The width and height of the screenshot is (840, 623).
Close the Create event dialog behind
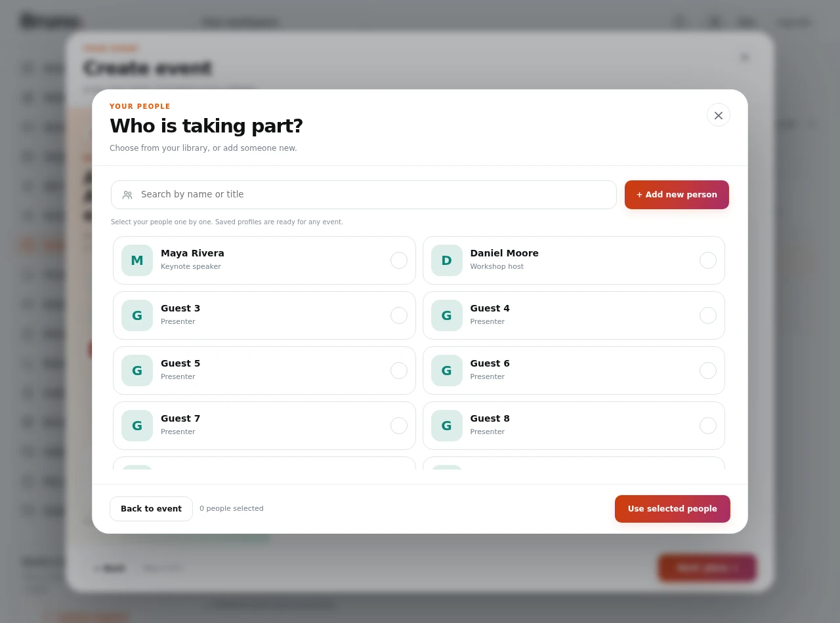(745, 58)
